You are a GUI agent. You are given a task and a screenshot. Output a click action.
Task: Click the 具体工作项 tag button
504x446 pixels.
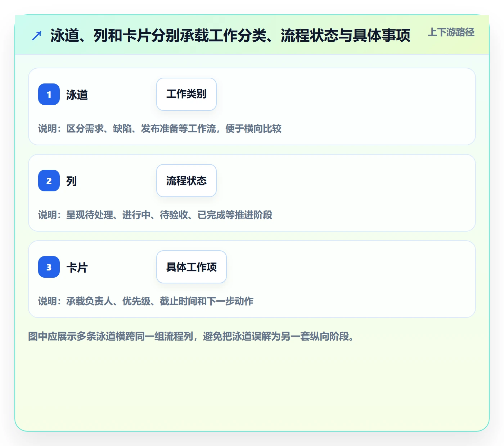click(x=192, y=267)
